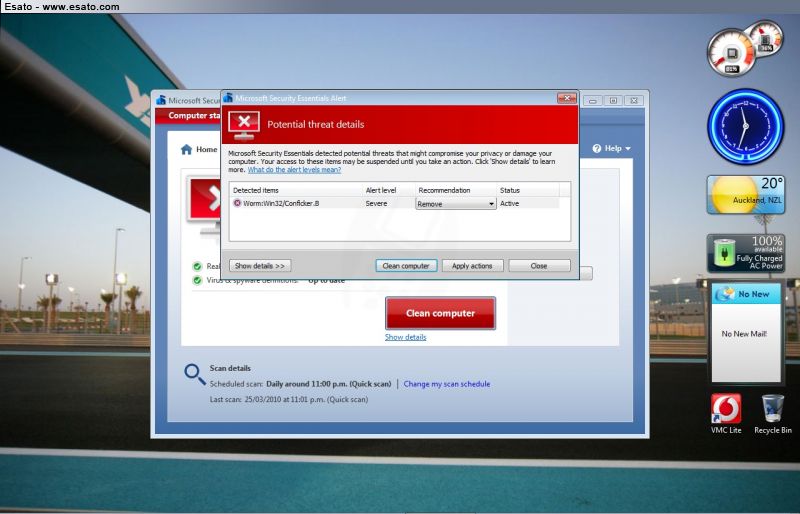
Task: Click the Home house icon
Action: 187,149
